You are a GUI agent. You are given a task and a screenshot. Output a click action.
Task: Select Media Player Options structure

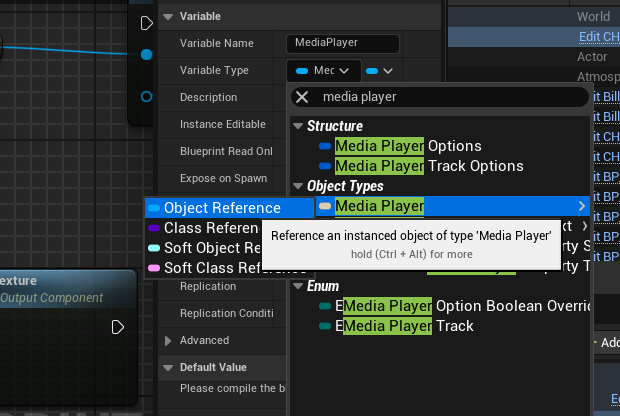[407, 146]
